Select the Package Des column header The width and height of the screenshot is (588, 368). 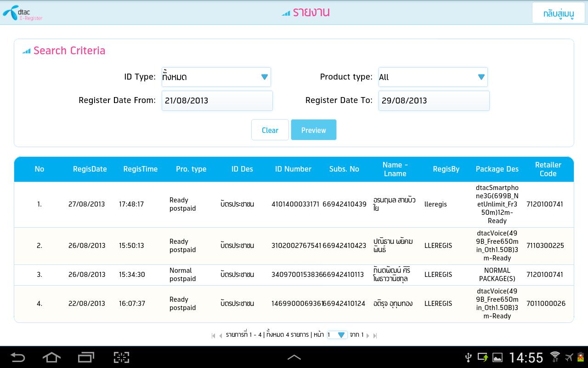[x=497, y=169]
